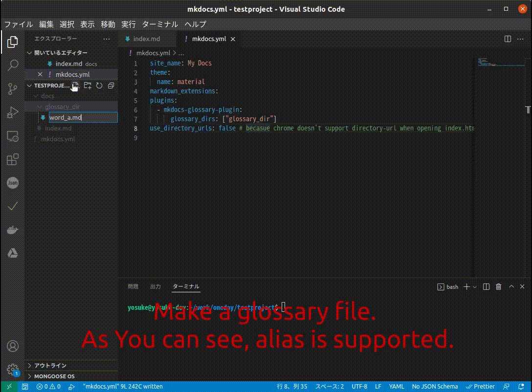Click remote window indicator in status bar
This screenshot has height=392, width=532.
[x=9, y=387]
